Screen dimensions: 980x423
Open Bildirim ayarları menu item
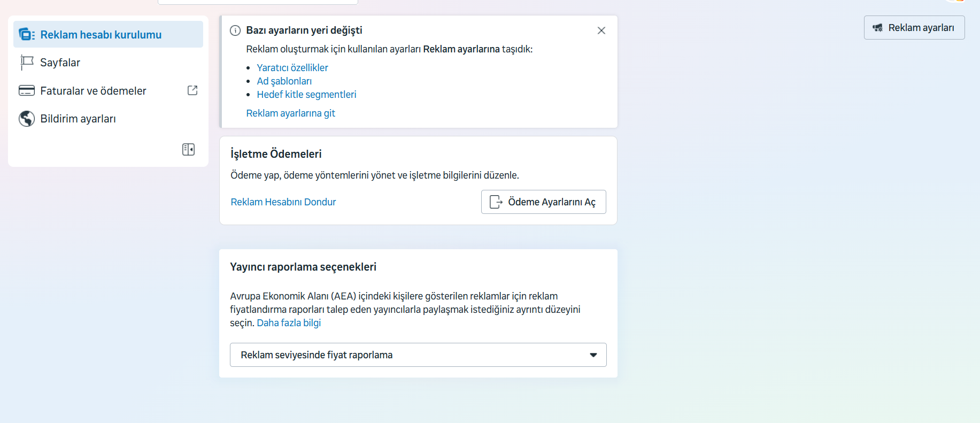click(78, 119)
